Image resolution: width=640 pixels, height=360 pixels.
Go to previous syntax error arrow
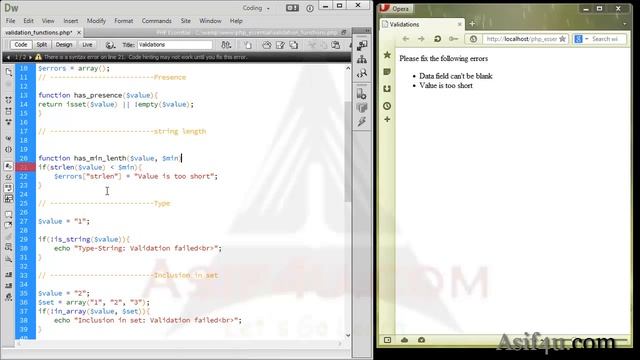click(x=8, y=57)
